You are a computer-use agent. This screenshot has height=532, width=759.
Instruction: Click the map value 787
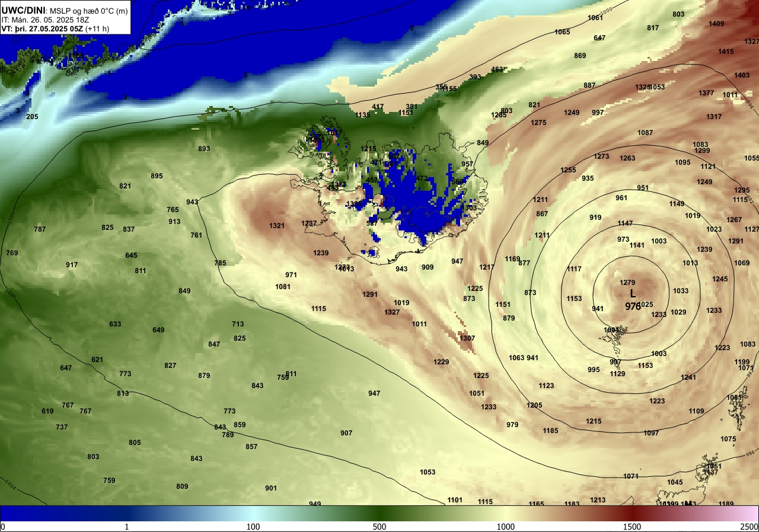coord(40,229)
